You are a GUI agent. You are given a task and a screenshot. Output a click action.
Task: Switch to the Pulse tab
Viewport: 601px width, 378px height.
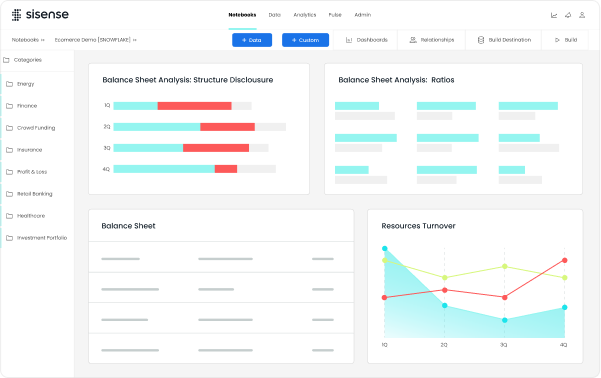coord(335,15)
